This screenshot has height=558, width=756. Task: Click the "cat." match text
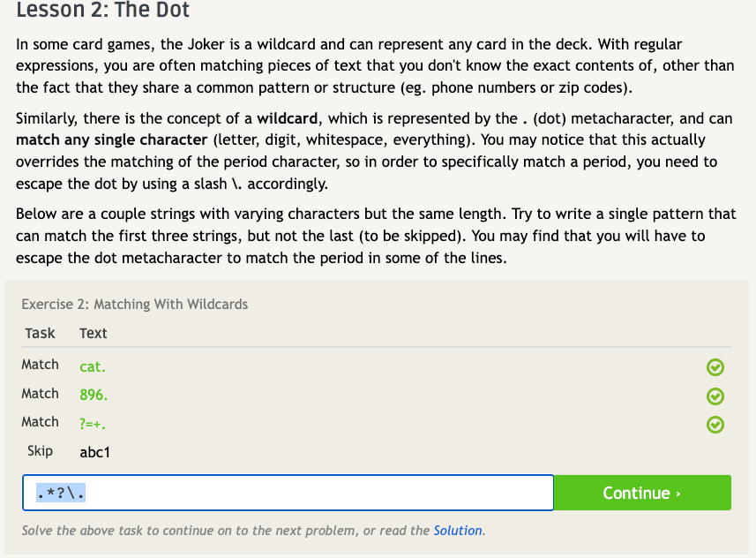click(x=93, y=366)
